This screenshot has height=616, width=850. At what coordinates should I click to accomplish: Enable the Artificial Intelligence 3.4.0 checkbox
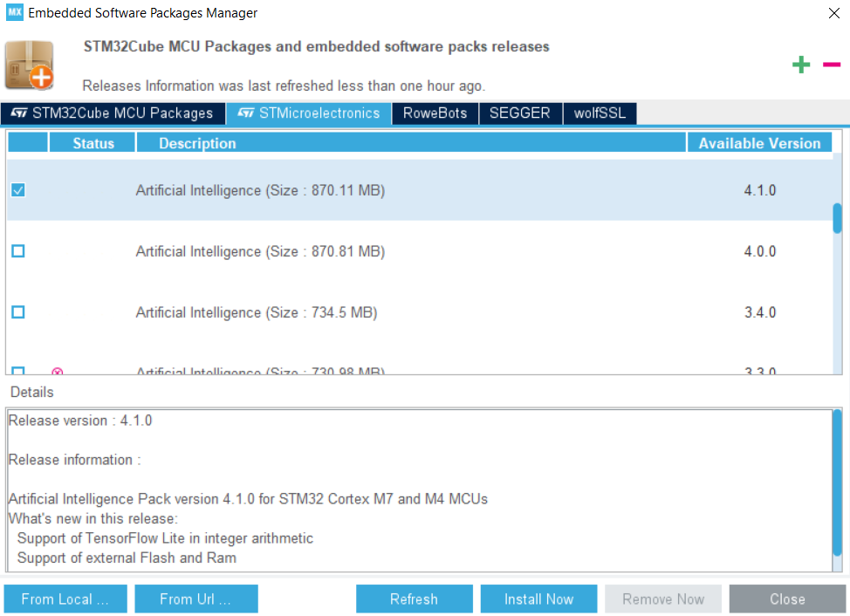(18, 311)
